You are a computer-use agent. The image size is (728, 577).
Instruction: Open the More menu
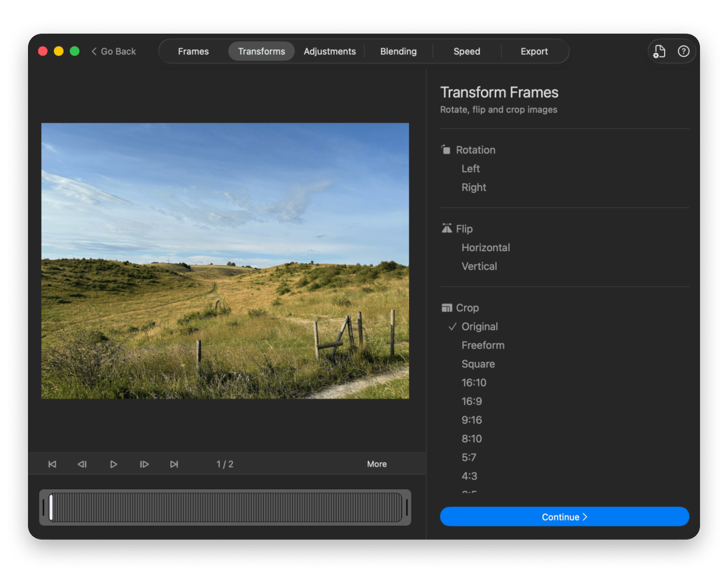pyautogui.click(x=377, y=464)
